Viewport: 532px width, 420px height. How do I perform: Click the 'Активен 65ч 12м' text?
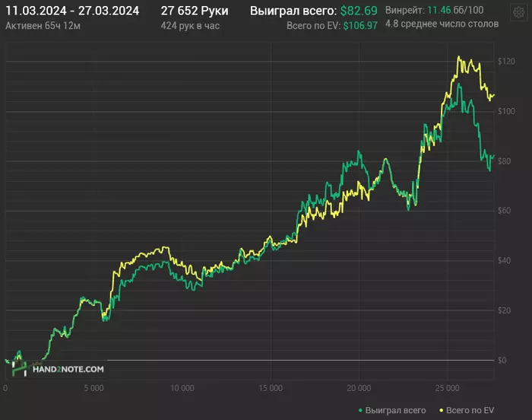tap(43, 26)
